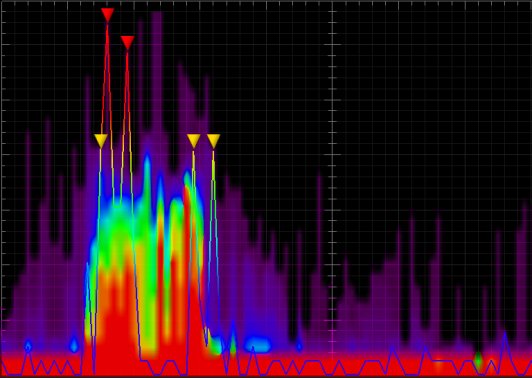Click the small blue blob at the far left floor
The height and width of the screenshot is (378, 532).
(x=28, y=346)
